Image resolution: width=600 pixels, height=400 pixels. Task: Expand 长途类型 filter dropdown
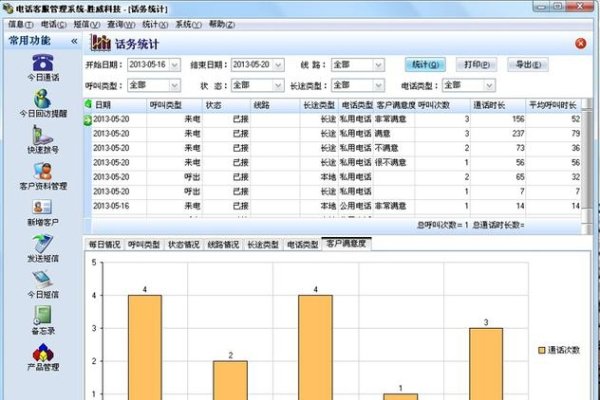[x=378, y=85]
